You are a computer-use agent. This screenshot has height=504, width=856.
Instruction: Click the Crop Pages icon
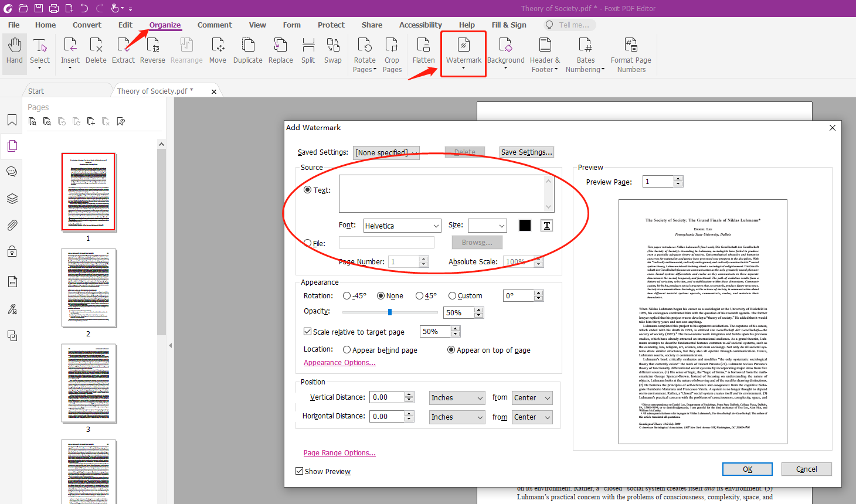click(392, 46)
